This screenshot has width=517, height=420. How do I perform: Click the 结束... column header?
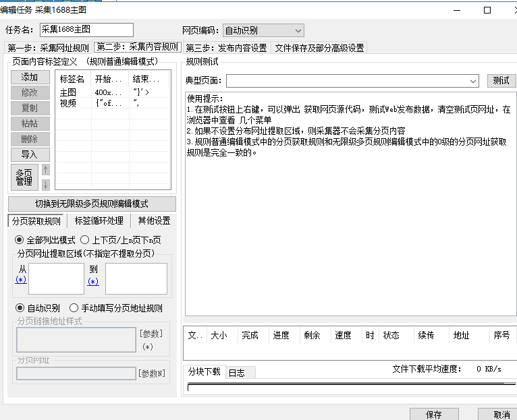click(x=148, y=79)
